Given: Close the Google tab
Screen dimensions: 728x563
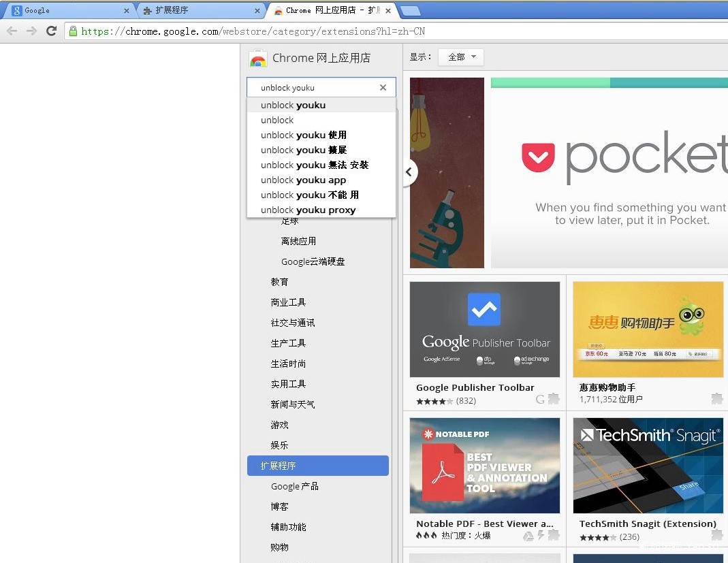Looking at the screenshot, I should (126, 11).
